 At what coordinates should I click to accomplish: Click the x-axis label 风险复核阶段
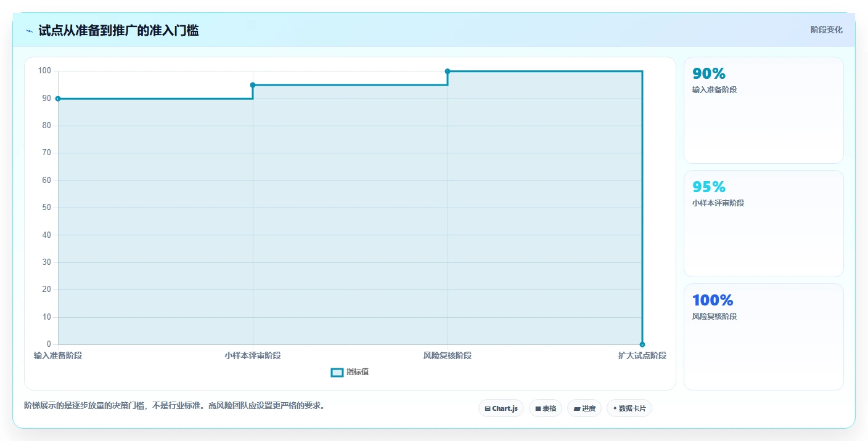tap(448, 356)
